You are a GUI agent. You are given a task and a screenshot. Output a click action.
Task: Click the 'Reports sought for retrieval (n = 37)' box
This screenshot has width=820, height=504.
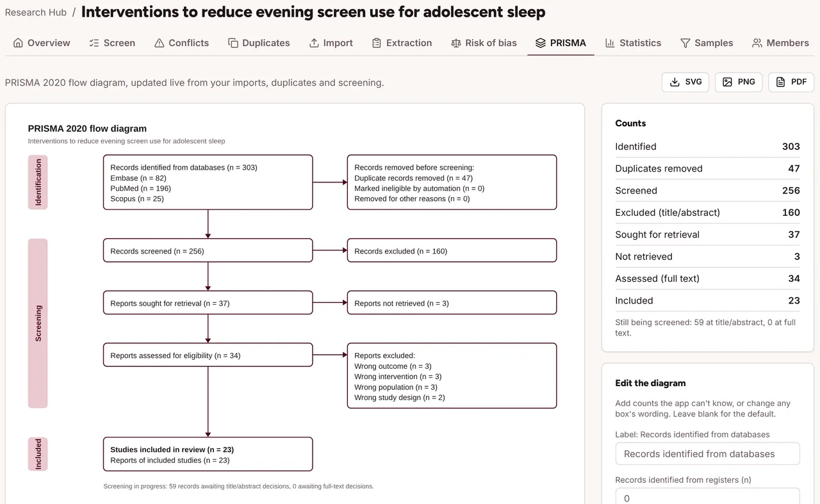tap(208, 303)
